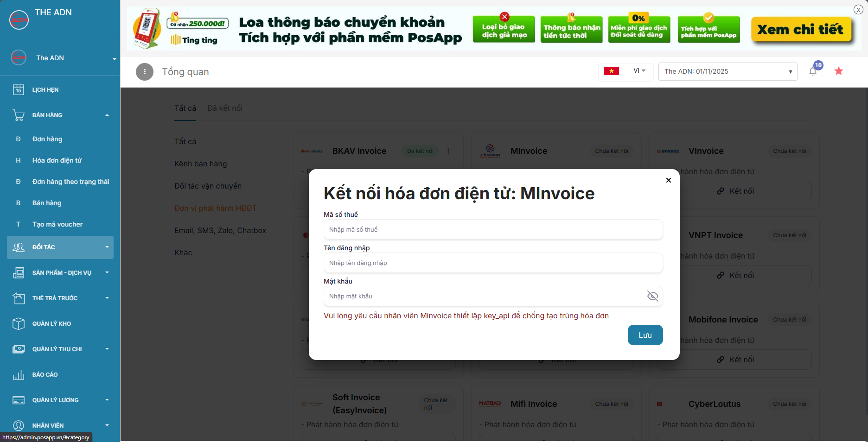Click Kết nối button on VNPT Invoice card
This screenshot has width=868, height=442.
pyautogui.click(x=735, y=275)
